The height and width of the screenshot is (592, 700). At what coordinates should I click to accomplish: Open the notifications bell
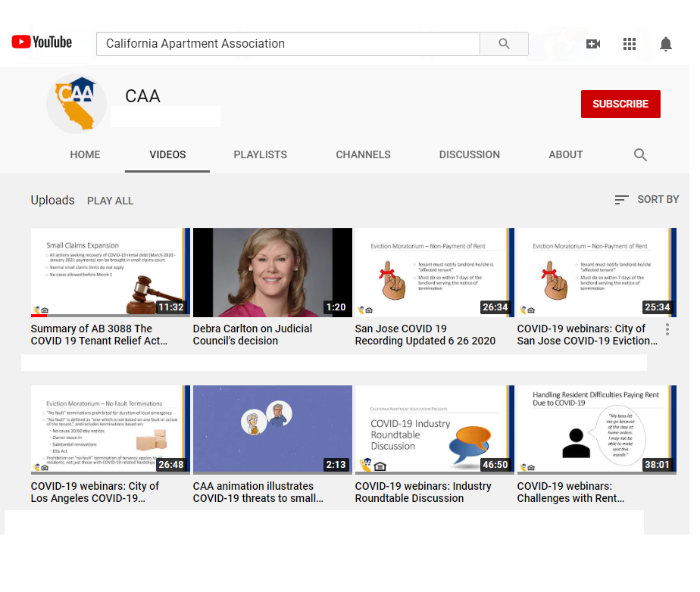tap(666, 44)
